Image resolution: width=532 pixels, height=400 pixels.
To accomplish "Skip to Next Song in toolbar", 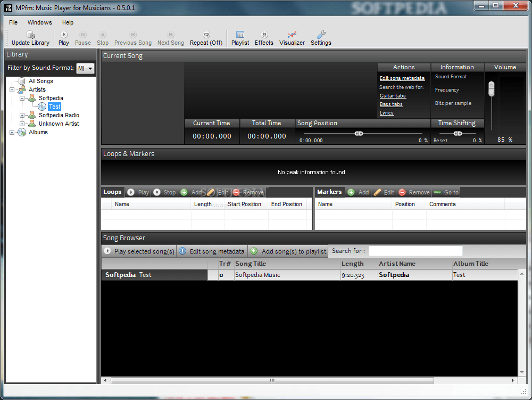I will (x=171, y=38).
